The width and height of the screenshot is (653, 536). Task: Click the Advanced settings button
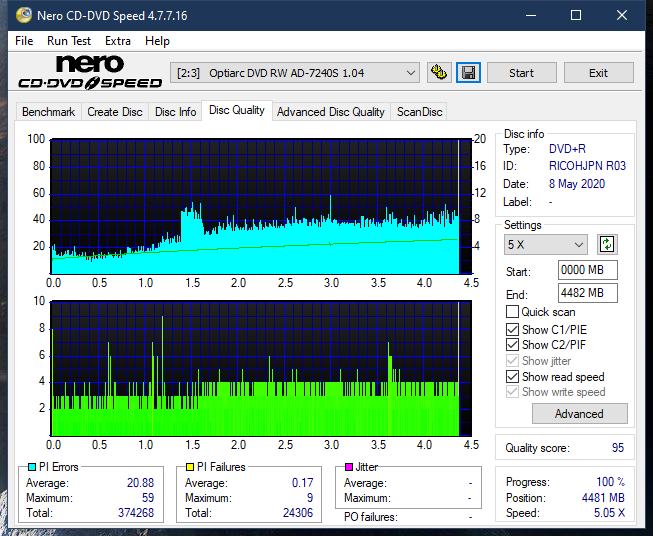[x=579, y=414]
